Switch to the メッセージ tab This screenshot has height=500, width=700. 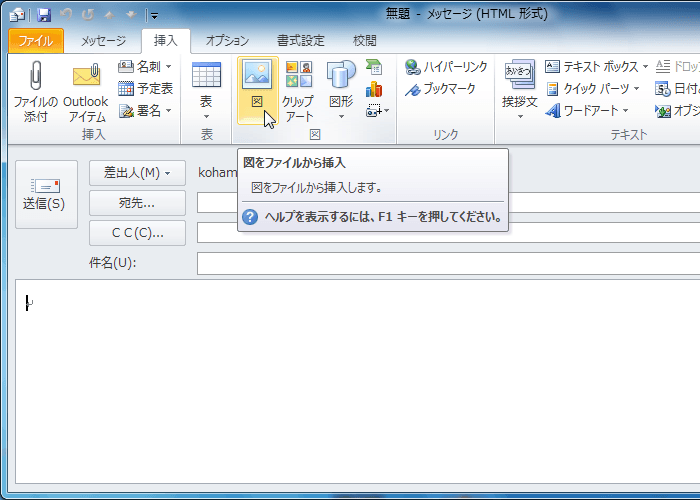coord(104,41)
